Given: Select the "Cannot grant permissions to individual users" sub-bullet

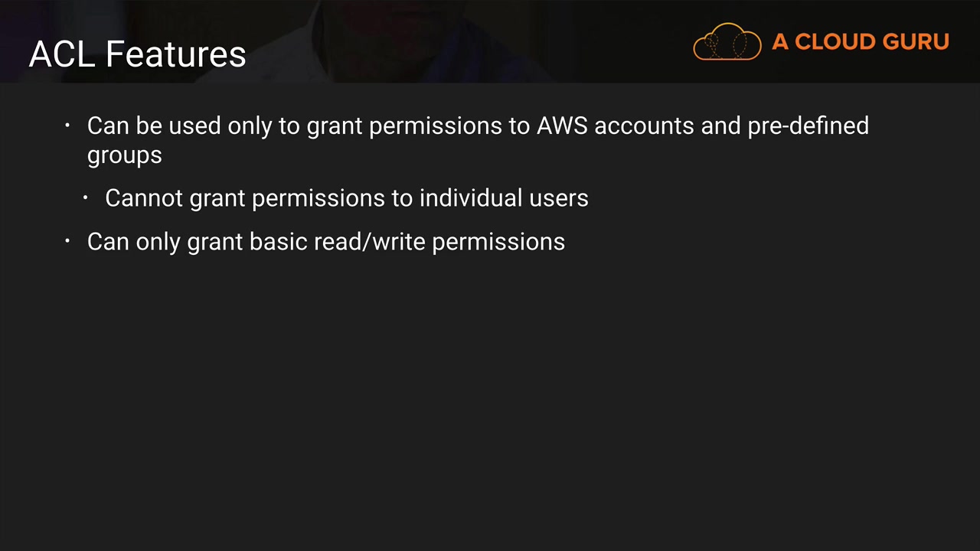Looking at the screenshot, I should pos(346,198).
